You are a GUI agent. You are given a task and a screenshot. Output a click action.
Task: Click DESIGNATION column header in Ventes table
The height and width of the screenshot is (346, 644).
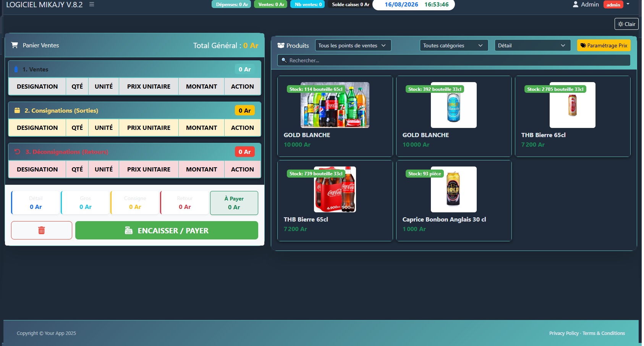(37, 86)
